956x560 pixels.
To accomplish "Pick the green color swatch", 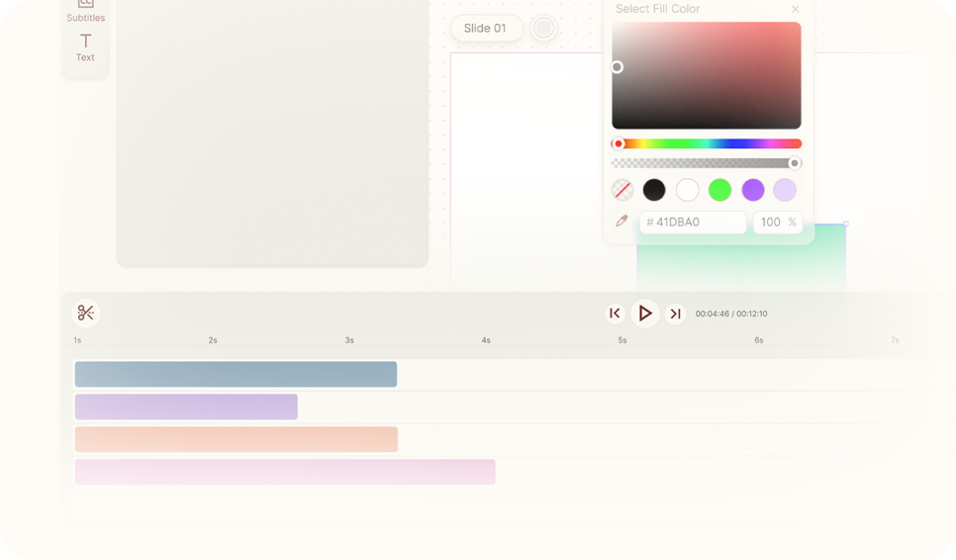I will 719,190.
